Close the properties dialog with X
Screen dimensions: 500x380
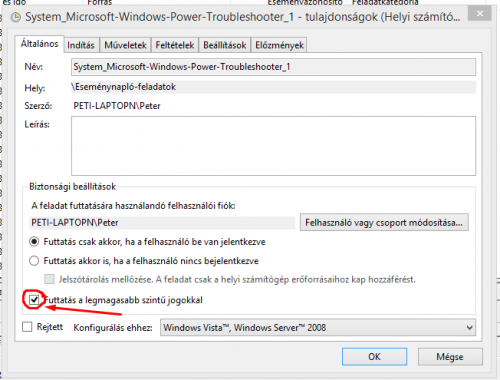(480, 14)
